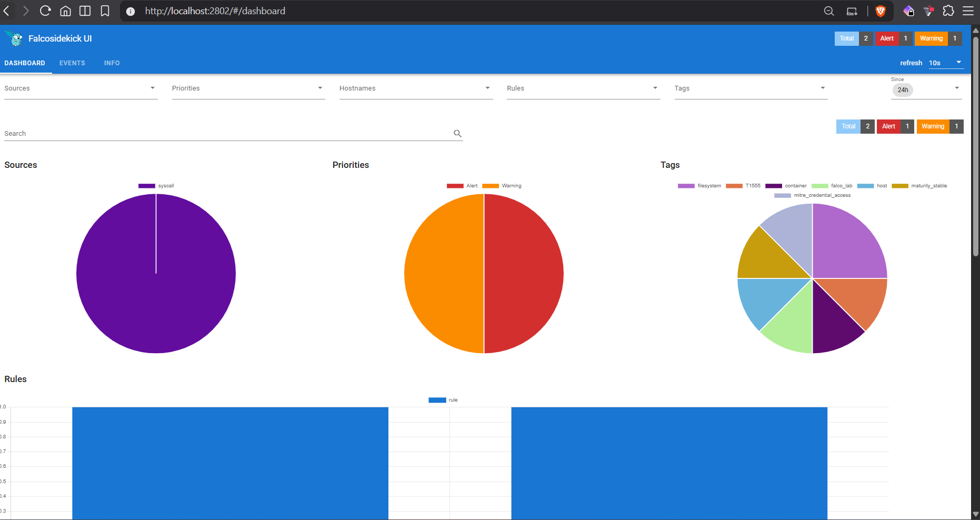980x520 pixels.
Task: Toggle the falco_lab tag legend
Action: (x=832, y=186)
